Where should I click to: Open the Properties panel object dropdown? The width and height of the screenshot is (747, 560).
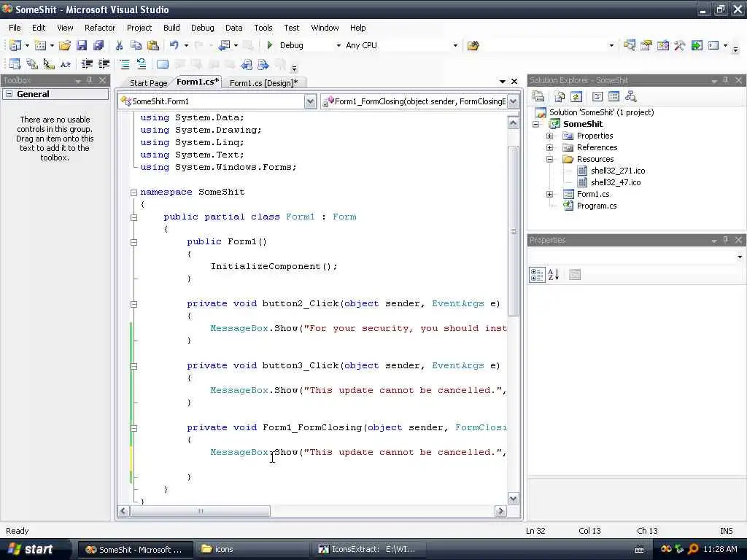(x=740, y=257)
